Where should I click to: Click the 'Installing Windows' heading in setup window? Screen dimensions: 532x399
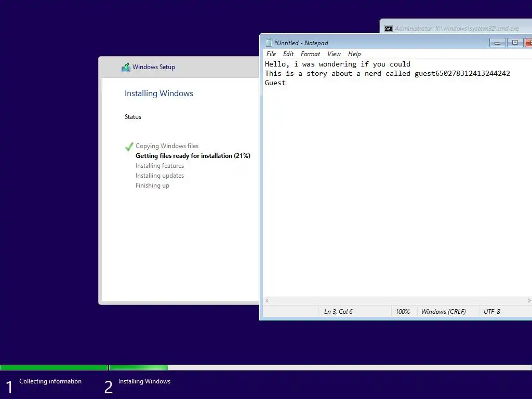pos(159,94)
